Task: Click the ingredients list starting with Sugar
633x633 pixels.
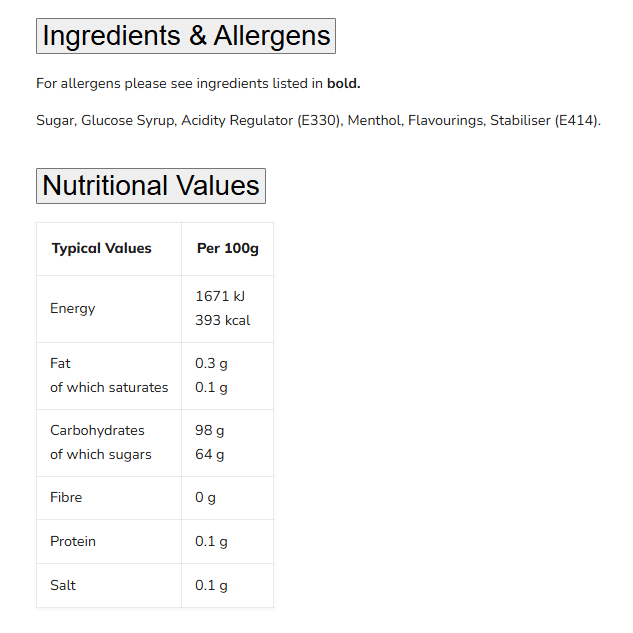Action: 318,121
